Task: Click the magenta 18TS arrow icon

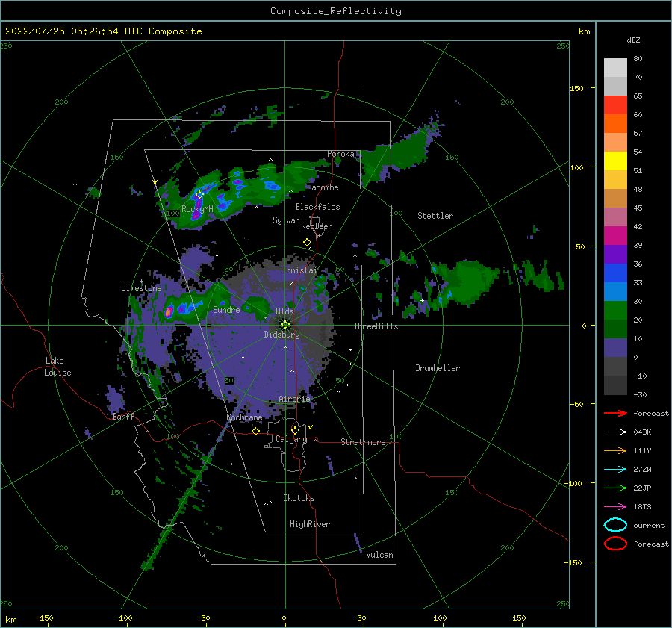Action: click(615, 507)
